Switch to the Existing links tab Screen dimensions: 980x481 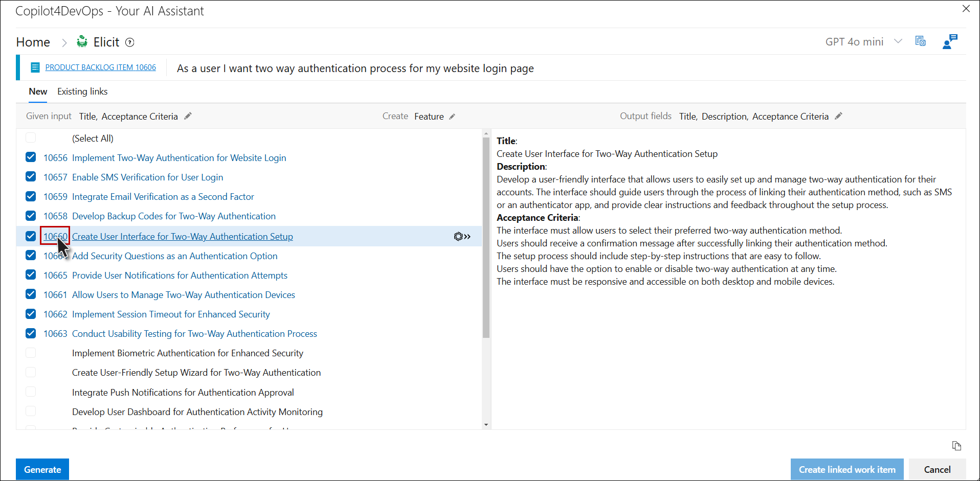pos(82,91)
